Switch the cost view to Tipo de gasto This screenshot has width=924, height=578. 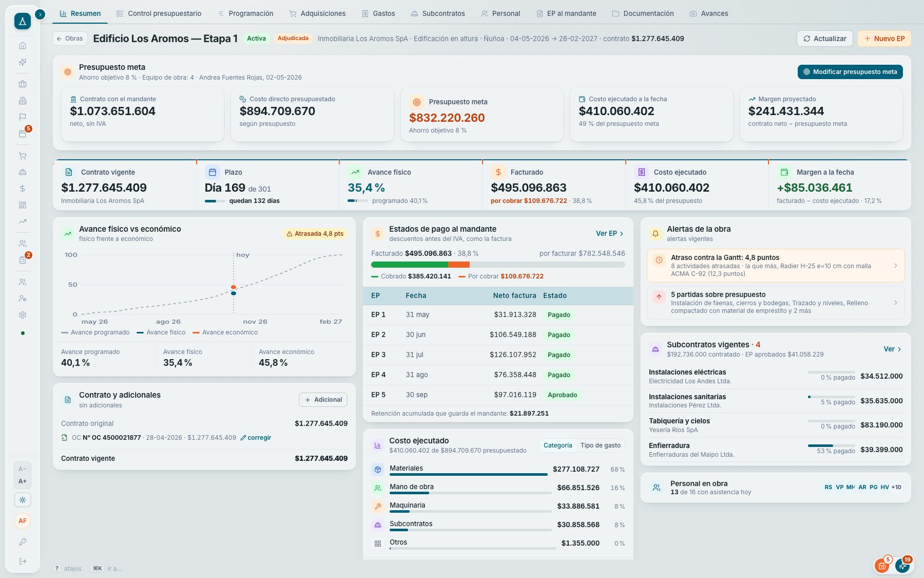(601, 445)
